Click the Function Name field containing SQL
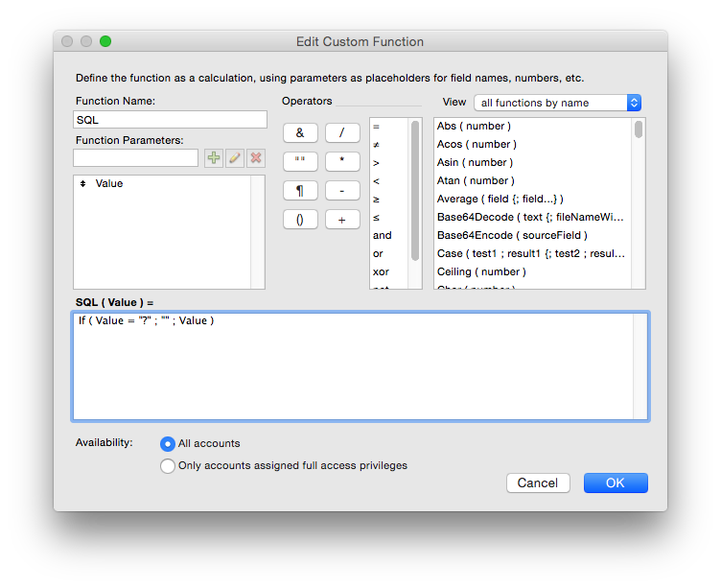The height and width of the screenshot is (588, 721). click(x=170, y=120)
